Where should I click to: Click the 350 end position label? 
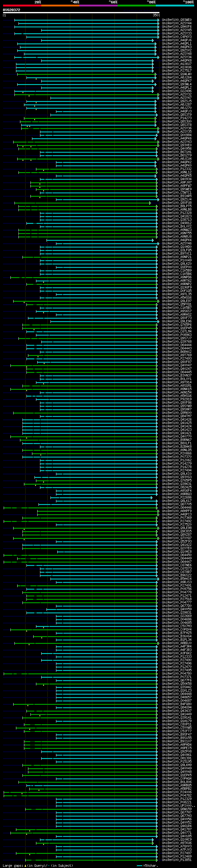coord(155,15)
